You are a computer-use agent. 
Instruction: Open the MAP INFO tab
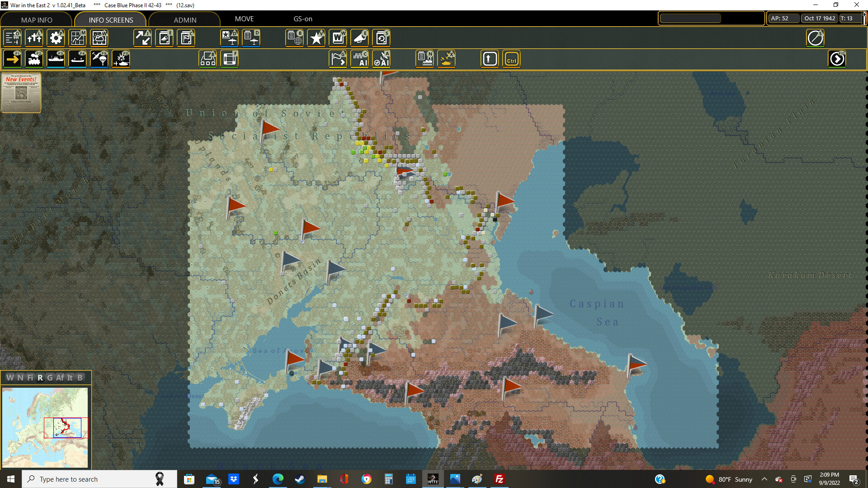[x=36, y=19]
